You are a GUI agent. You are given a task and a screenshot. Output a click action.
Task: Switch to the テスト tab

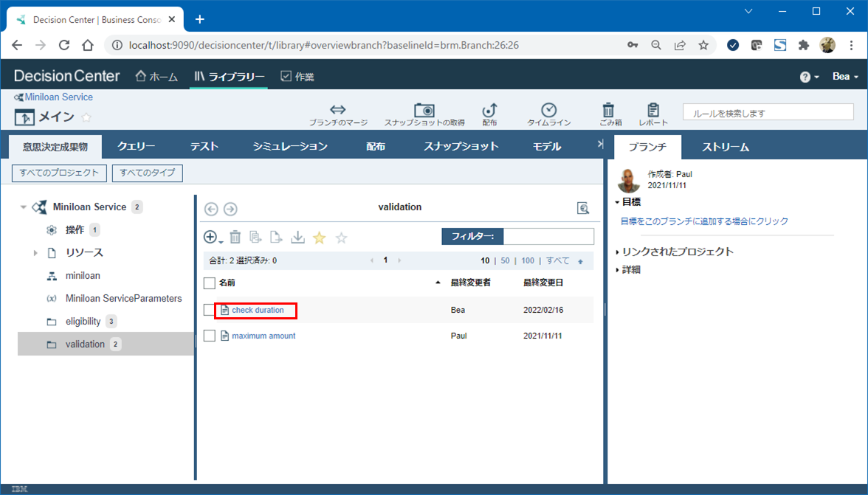click(x=204, y=147)
